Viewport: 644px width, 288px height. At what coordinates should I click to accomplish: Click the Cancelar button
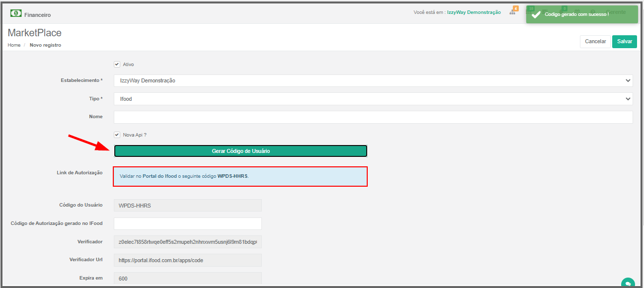(595, 42)
